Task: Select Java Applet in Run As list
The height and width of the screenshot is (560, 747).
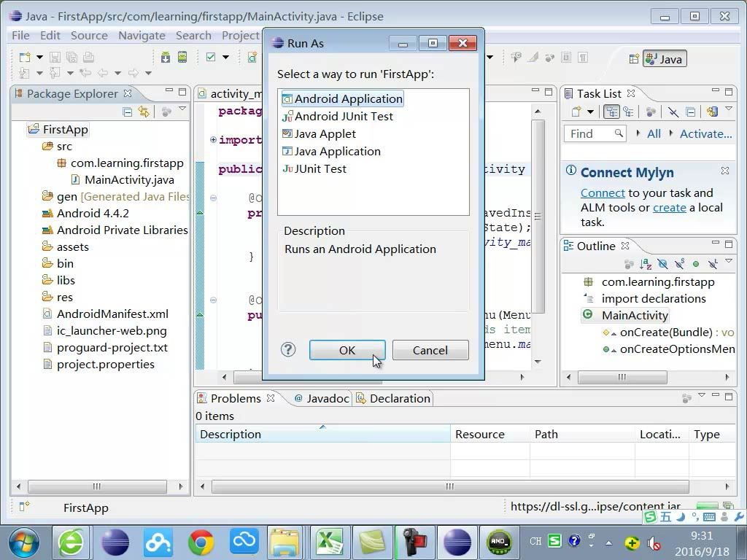Action: pyautogui.click(x=320, y=134)
